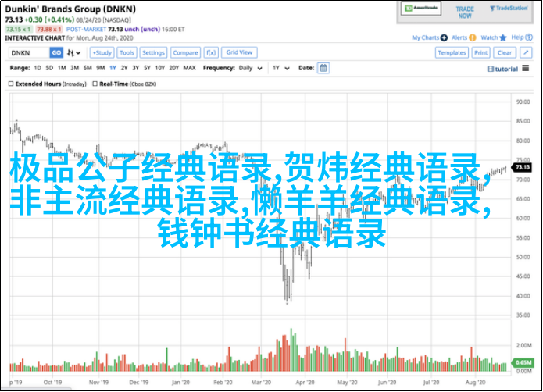The height and width of the screenshot is (392, 543).
Task: Open chart Settings button
Action: tap(153, 53)
